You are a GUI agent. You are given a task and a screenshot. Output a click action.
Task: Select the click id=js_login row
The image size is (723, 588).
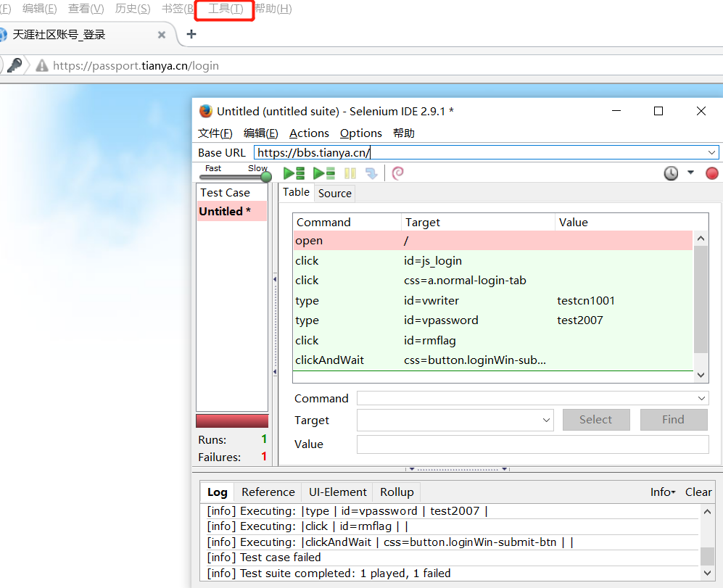click(x=493, y=260)
